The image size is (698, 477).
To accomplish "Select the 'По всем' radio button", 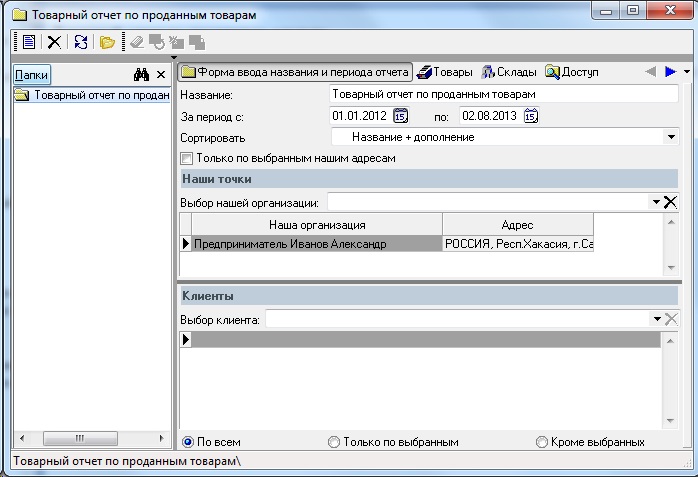I will click(188, 442).
